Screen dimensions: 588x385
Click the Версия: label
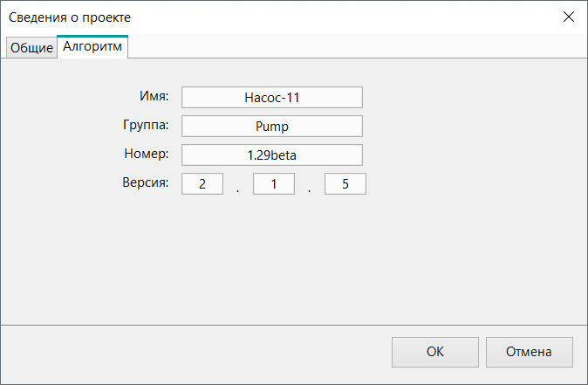[145, 183]
